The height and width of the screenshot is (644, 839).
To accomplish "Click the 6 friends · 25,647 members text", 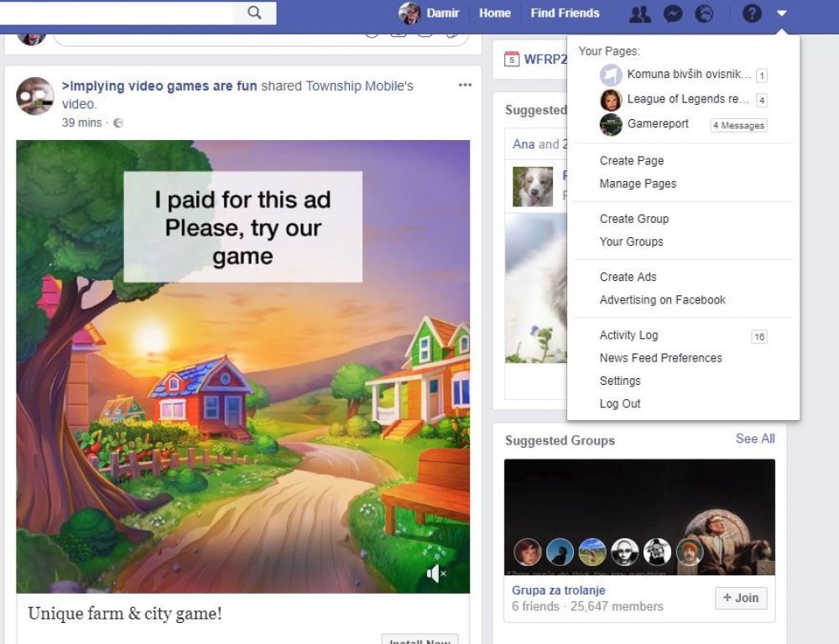I will (587, 606).
